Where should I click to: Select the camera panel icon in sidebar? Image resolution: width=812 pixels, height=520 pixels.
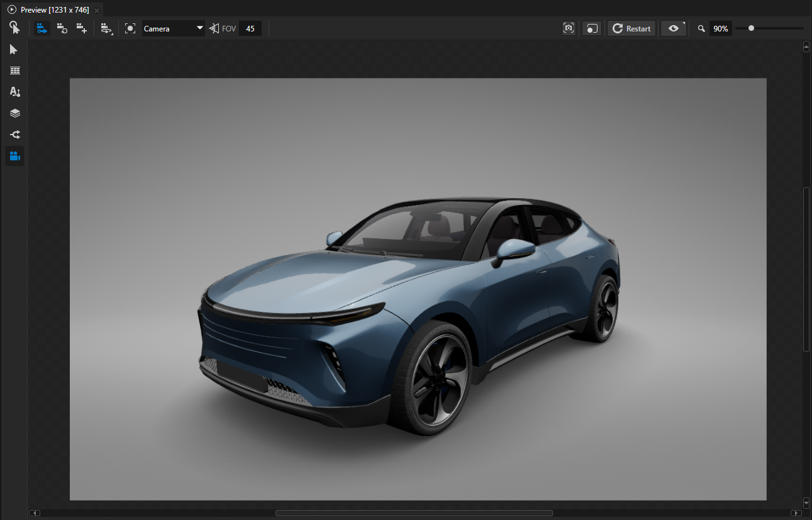pyautogui.click(x=14, y=156)
